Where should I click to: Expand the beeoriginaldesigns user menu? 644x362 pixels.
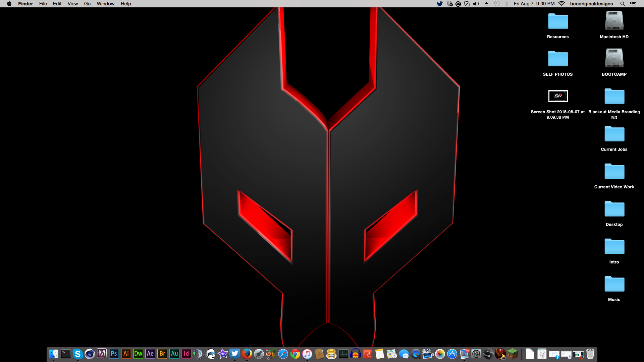591,4
